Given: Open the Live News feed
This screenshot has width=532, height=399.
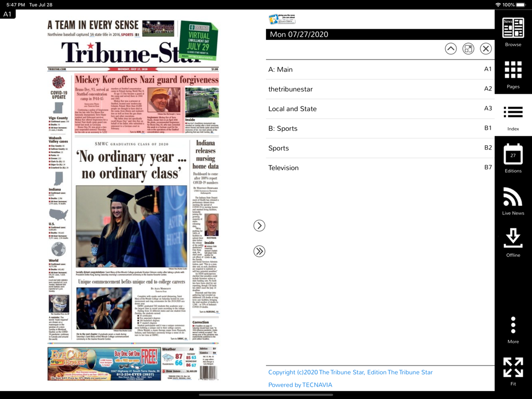Looking at the screenshot, I should click(x=513, y=201).
